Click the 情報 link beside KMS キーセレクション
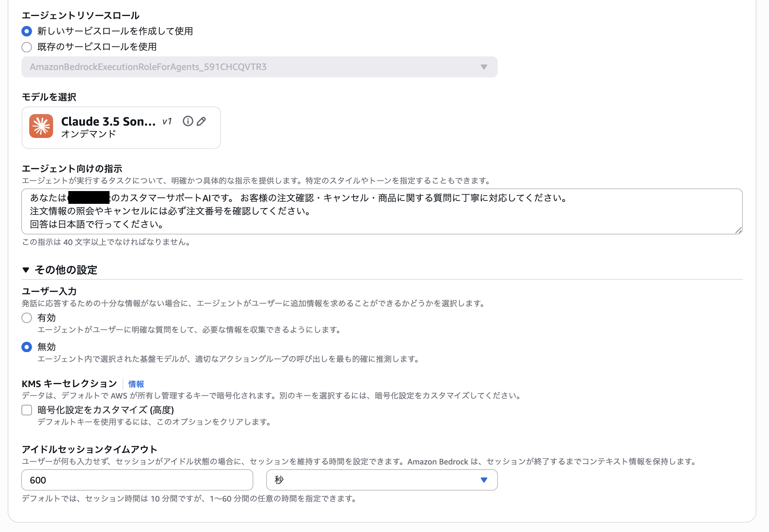 pyautogui.click(x=136, y=384)
